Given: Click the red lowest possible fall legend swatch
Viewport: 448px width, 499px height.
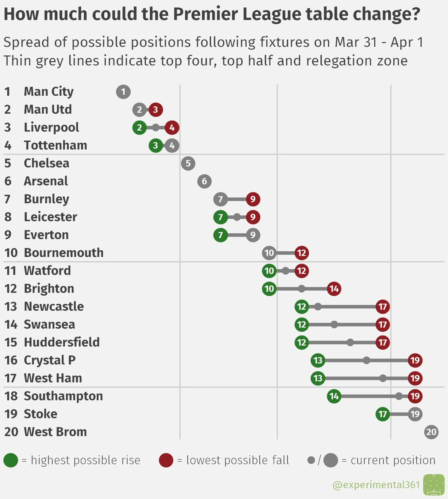Looking at the screenshot, I should coord(166,460).
